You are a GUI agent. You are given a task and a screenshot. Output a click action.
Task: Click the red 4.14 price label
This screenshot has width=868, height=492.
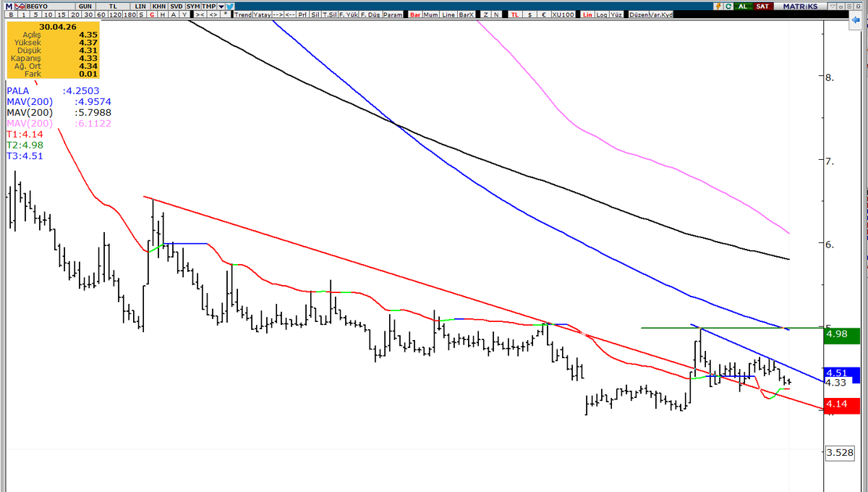click(x=841, y=405)
